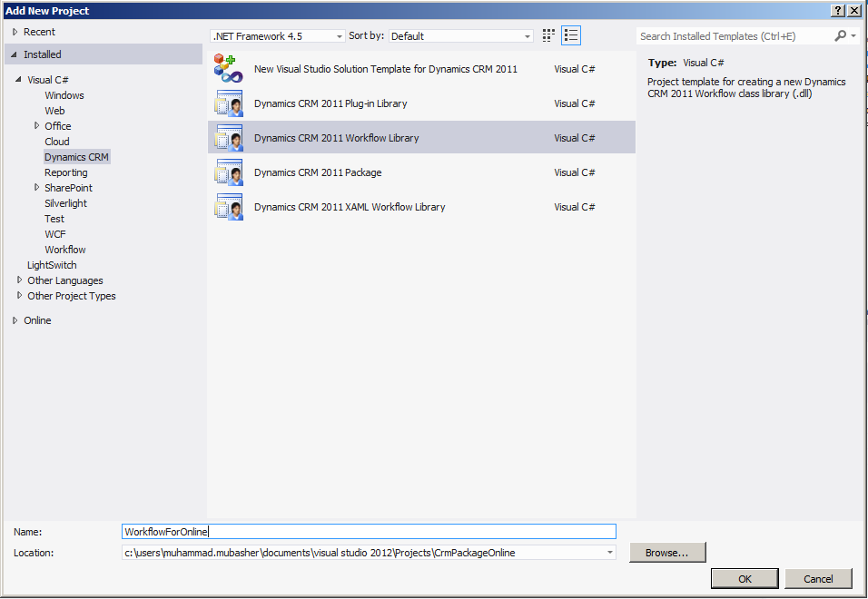Click the Cancel button

818,578
